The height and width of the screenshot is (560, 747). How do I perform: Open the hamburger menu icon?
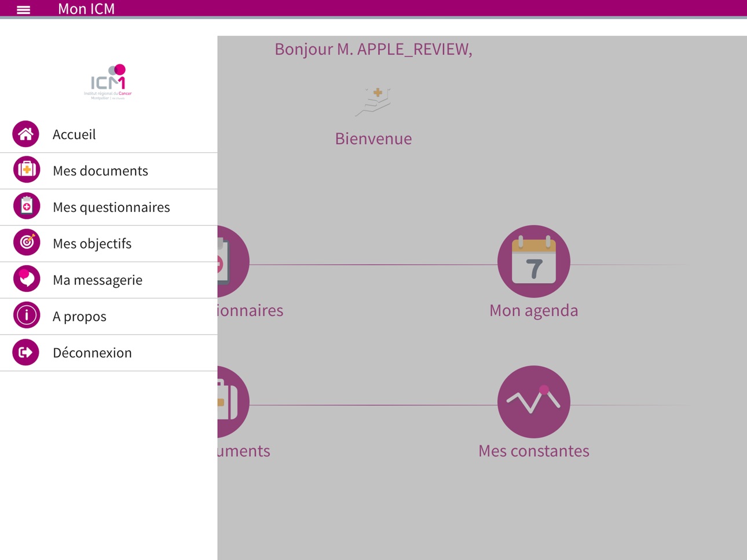coord(23,9)
